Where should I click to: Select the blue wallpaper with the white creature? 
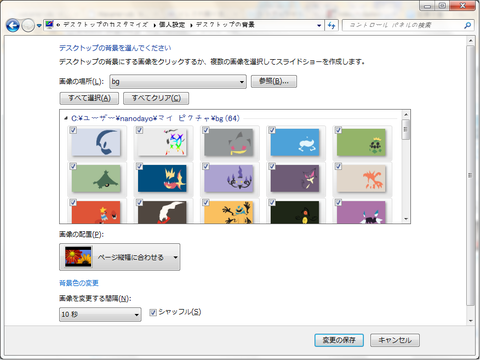coord(295,143)
